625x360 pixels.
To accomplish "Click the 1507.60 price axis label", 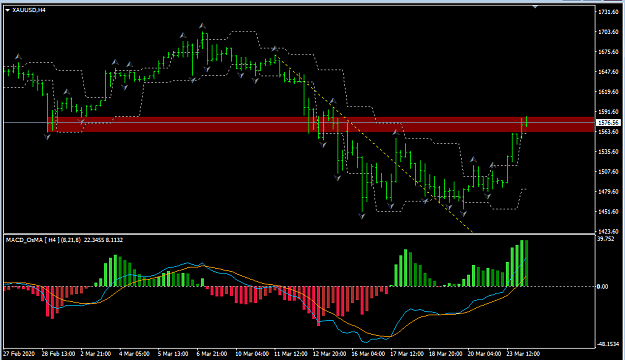I will (x=608, y=171).
